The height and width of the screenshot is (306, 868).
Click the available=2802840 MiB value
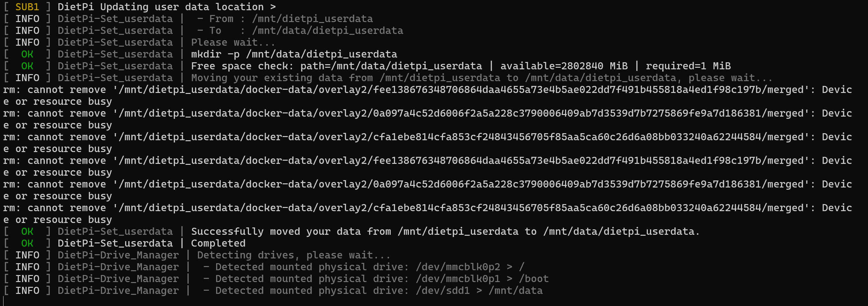pyautogui.click(x=564, y=66)
